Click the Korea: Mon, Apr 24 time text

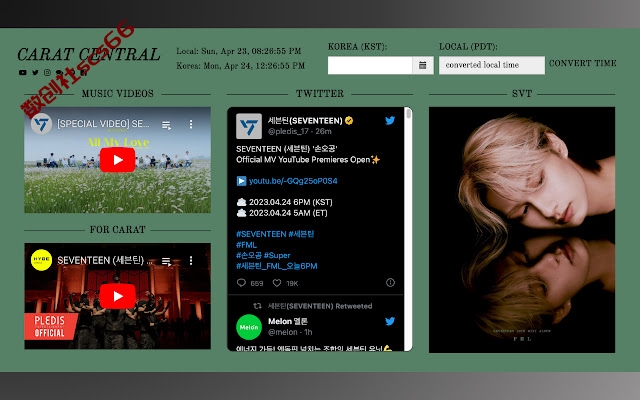click(x=240, y=66)
